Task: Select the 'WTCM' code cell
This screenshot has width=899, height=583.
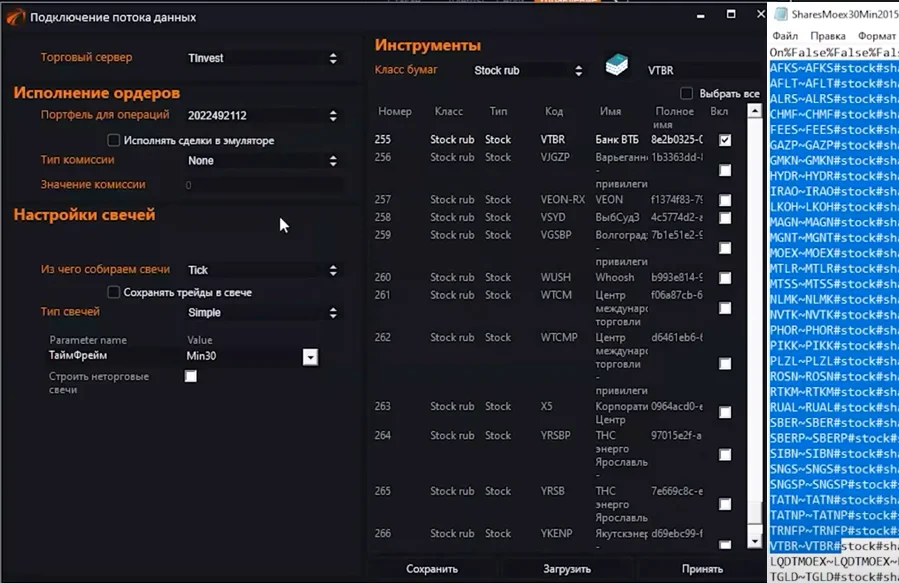Action: (x=556, y=295)
